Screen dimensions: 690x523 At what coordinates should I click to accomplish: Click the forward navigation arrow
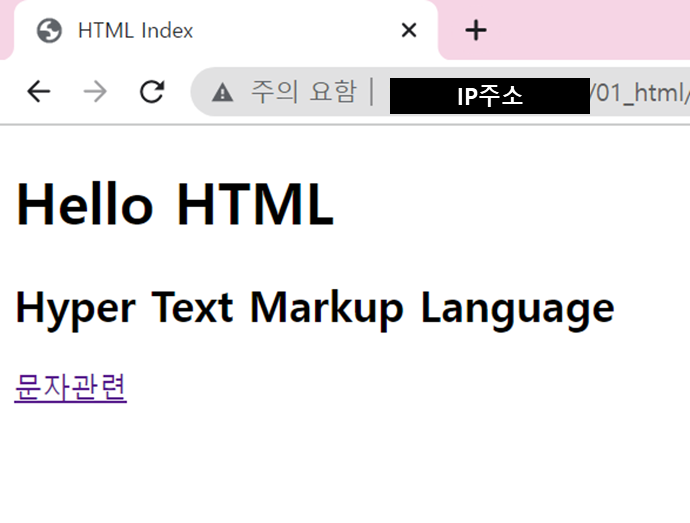pyautogui.click(x=95, y=92)
